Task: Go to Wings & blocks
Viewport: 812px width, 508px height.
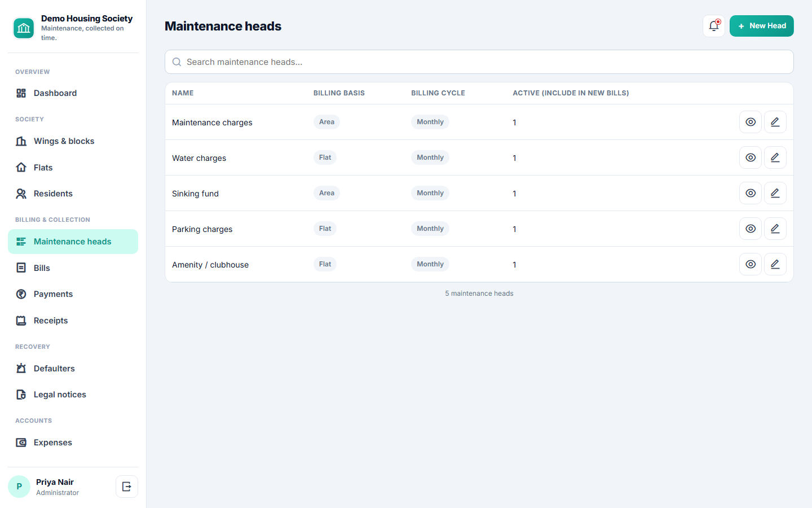Action: [73, 141]
